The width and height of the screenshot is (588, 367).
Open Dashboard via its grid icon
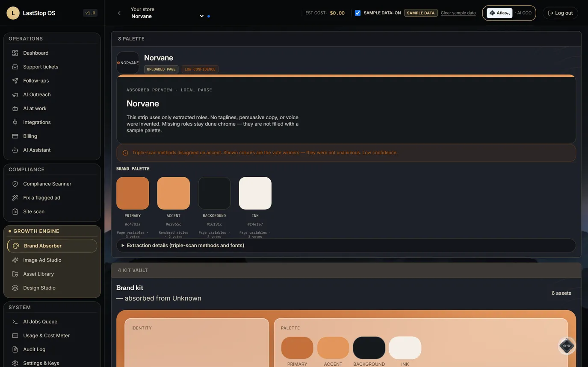point(15,53)
